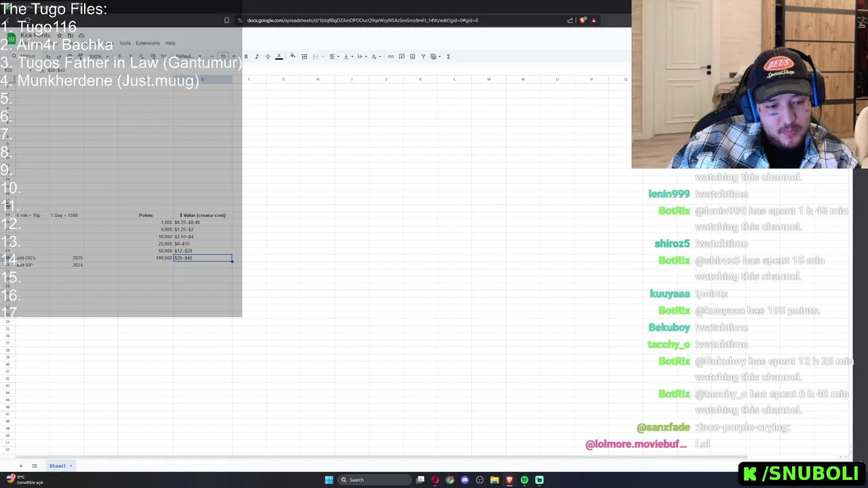Open vertical align dropdown

pos(347,56)
